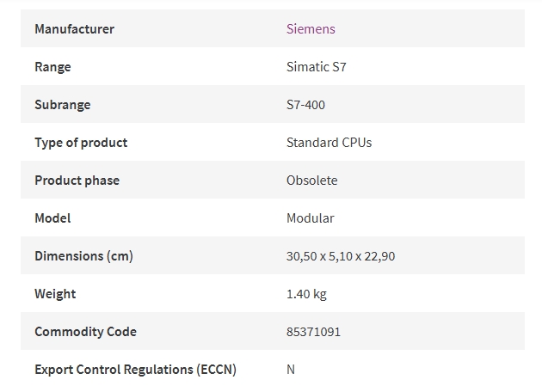Select the Modular model value
Viewport: 542px width, 392px height.
310,218
